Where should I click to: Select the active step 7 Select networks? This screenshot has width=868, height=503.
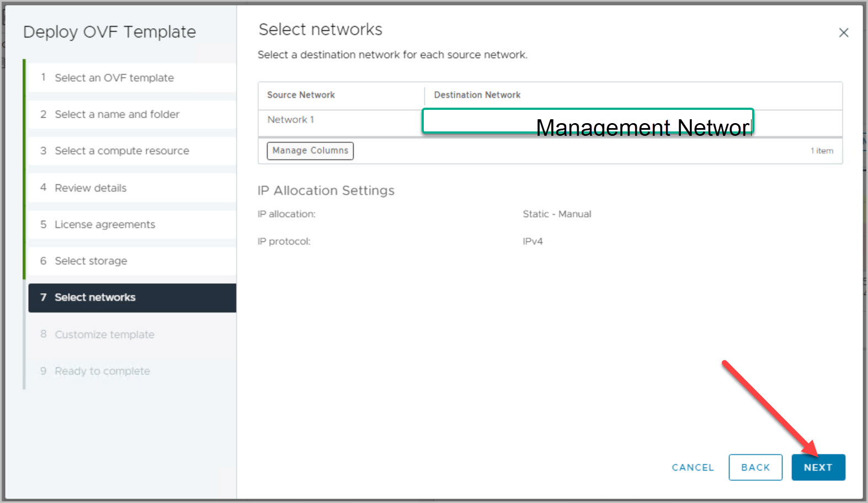(x=95, y=298)
